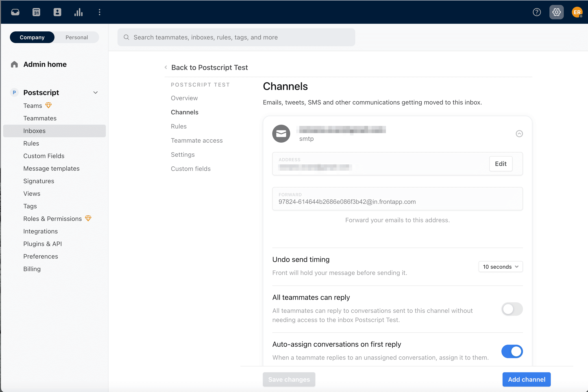The height and width of the screenshot is (392, 588).
Task: Click Edit button for channel address
Action: 501,163
